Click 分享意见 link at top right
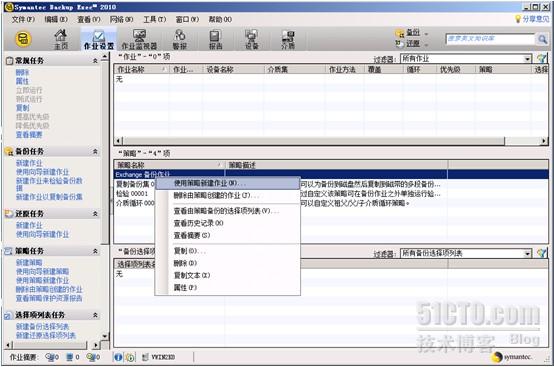Screen dimensions: 554x367 point(536,19)
